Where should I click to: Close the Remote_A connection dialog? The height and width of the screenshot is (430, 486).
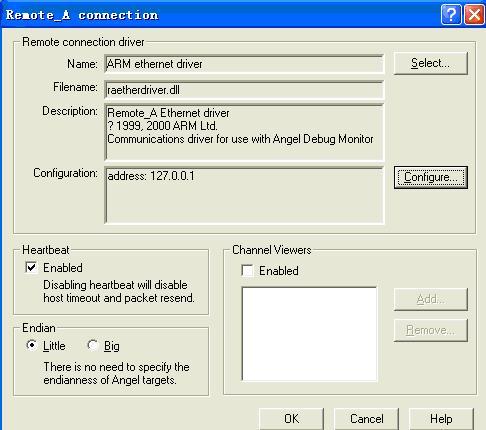pos(474,15)
